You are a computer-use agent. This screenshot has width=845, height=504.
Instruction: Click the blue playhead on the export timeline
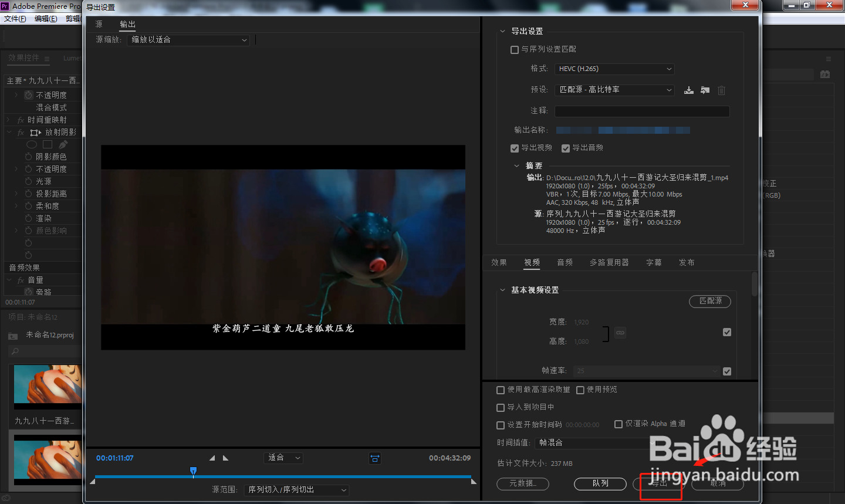(x=193, y=471)
